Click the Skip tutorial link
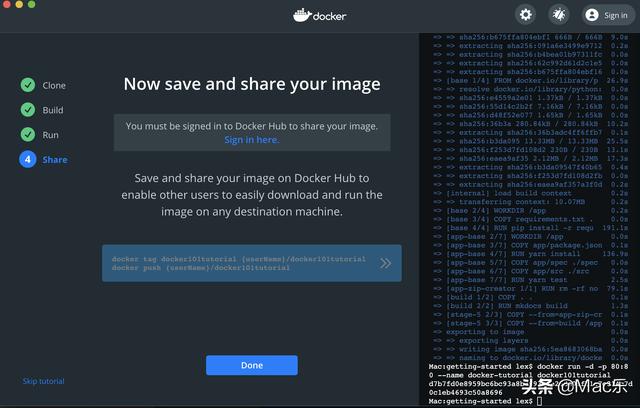640x408 pixels. (43, 381)
